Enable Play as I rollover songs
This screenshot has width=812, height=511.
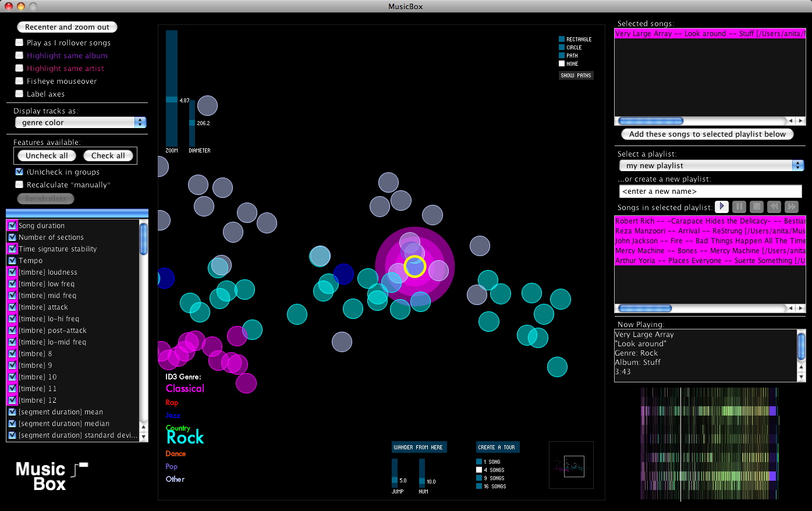pyautogui.click(x=19, y=42)
